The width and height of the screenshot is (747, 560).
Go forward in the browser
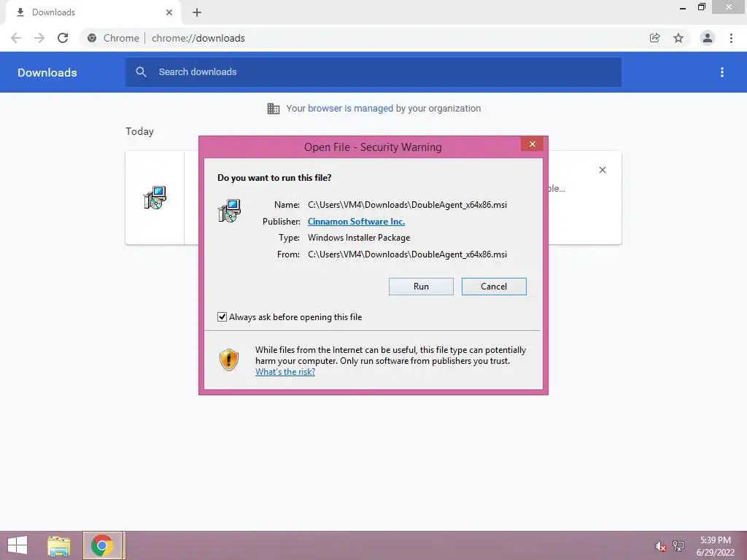[x=39, y=38]
